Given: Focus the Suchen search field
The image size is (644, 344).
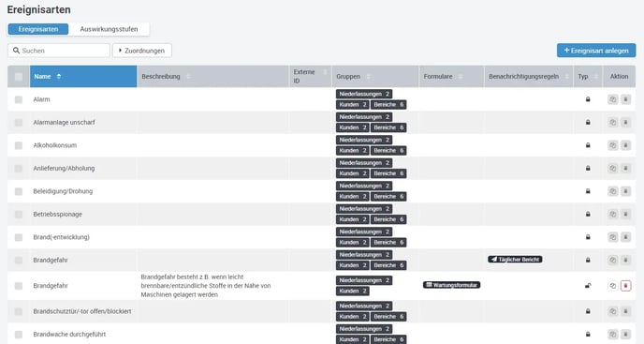Looking at the screenshot, I should pyautogui.click(x=59, y=51).
